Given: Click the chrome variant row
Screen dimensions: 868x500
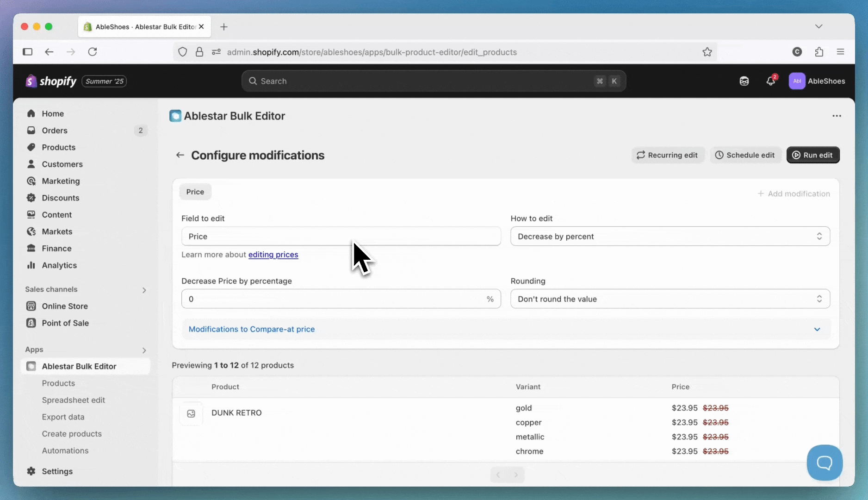Looking at the screenshot, I should click(x=529, y=451).
